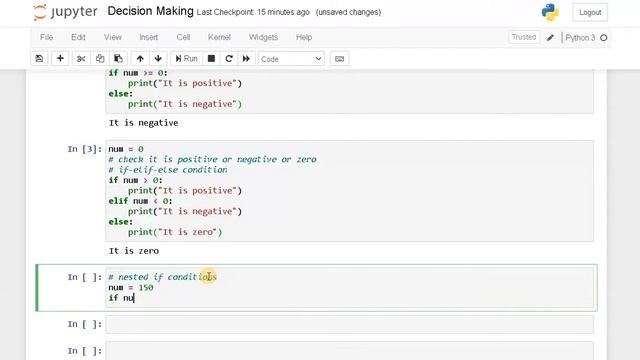The width and height of the screenshot is (640, 360).
Task: Open the Edit menu
Action: pyautogui.click(x=78, y=37)
